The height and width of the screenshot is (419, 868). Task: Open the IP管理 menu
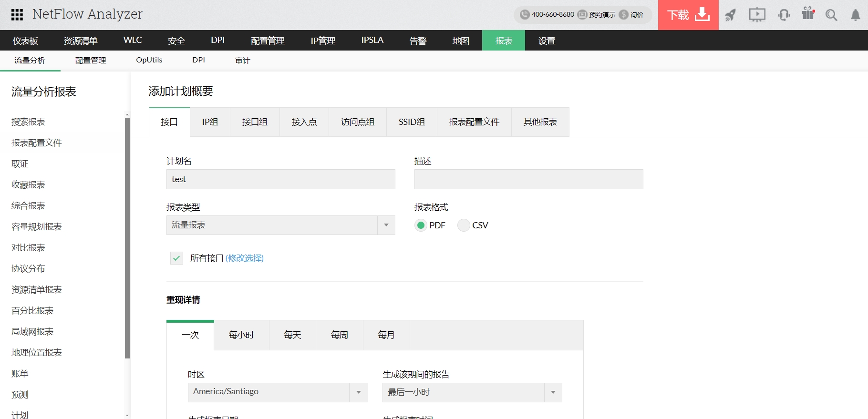click(323, 41)
